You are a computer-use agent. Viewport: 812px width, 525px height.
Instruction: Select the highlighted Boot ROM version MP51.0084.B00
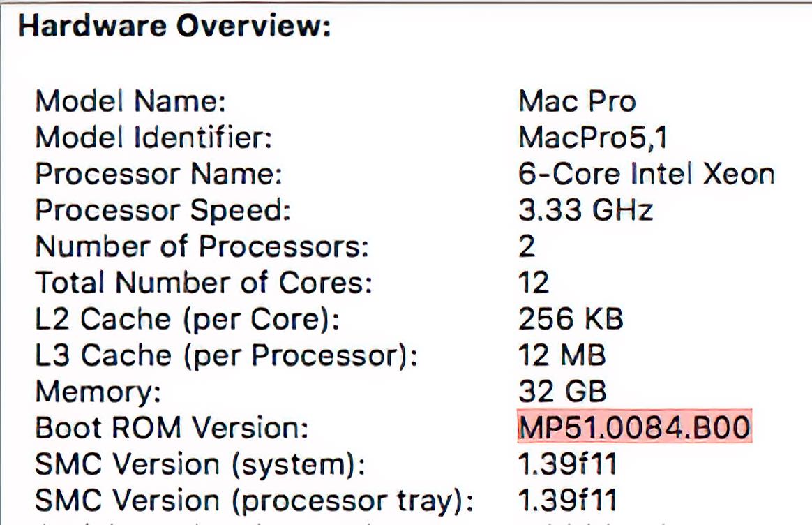pyautogui.click(x=634, y=427)
